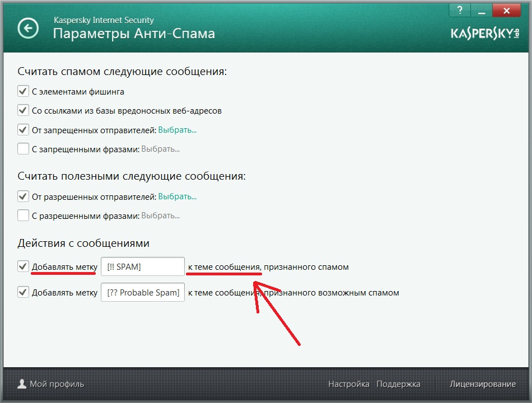Open 'Настройка' in the footer

point(349,384)
